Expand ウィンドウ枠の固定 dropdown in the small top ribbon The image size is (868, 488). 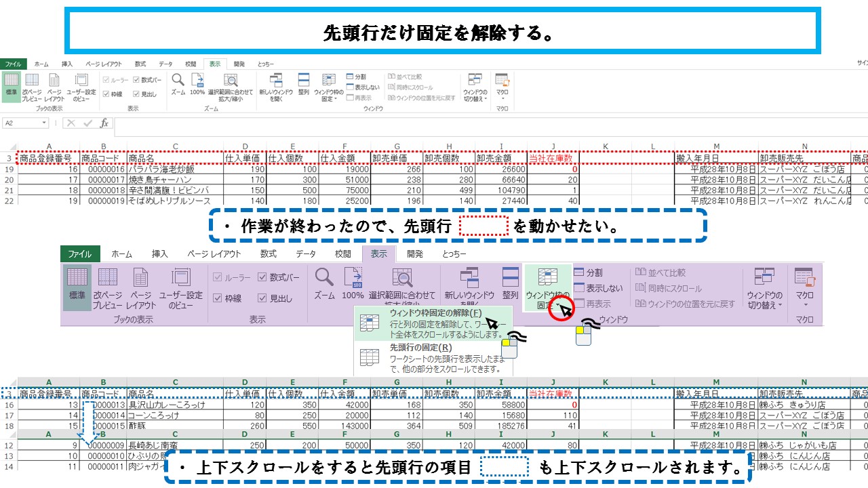pos(328,87)
